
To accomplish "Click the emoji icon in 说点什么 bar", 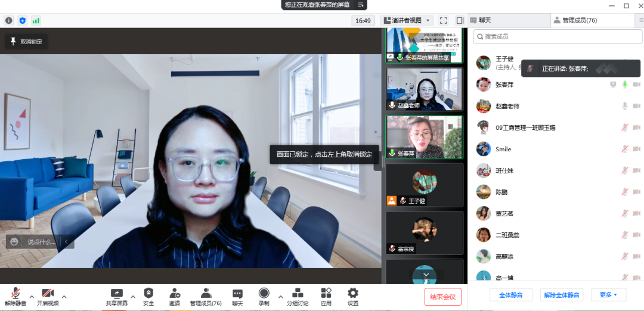I will (14, 242).
